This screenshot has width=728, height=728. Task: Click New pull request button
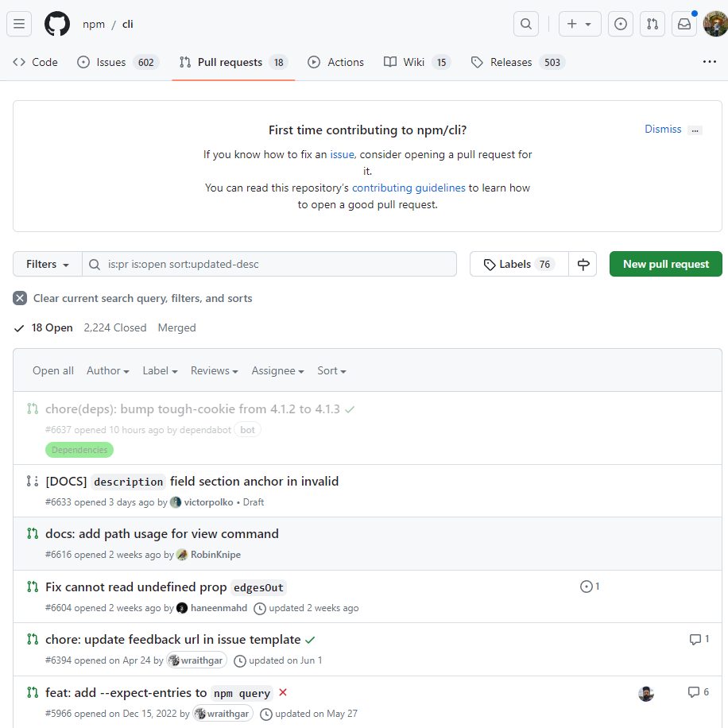tap(665, 264)
